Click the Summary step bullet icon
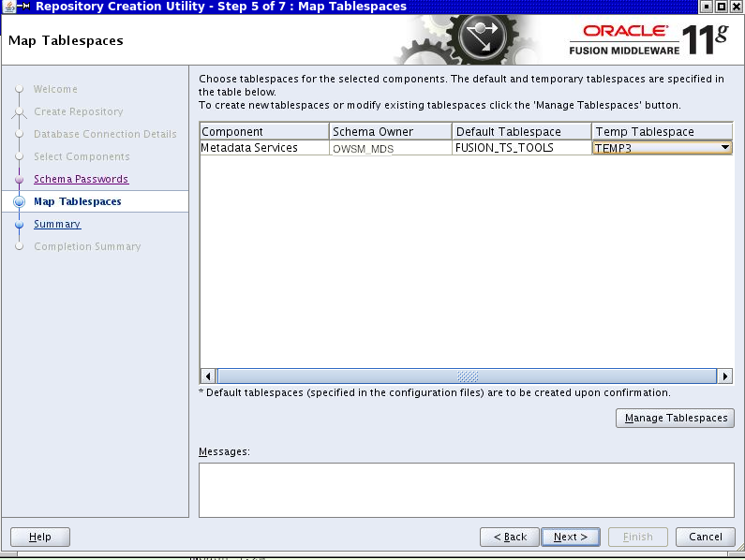Viewport: 745px width, 560px height. point(19,224)
